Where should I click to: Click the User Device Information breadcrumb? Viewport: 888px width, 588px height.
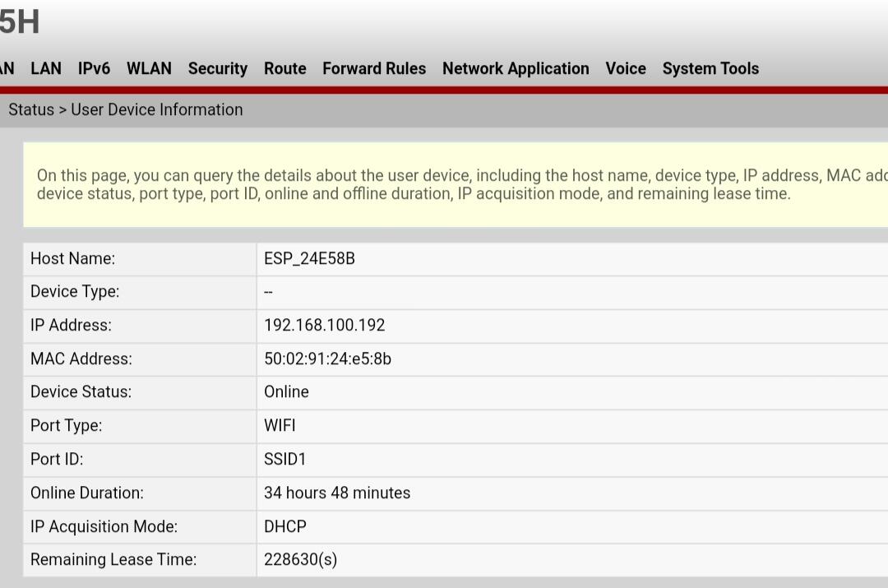tap(156, 110)
